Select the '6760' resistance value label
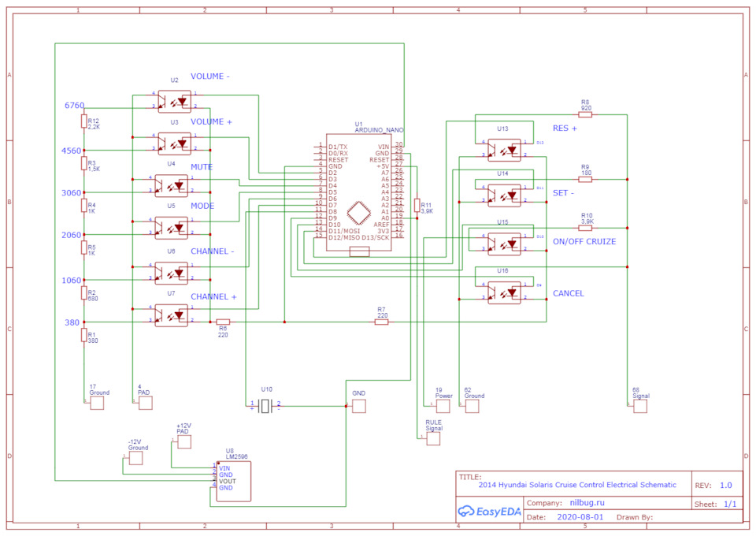 [x=74, y=105]
